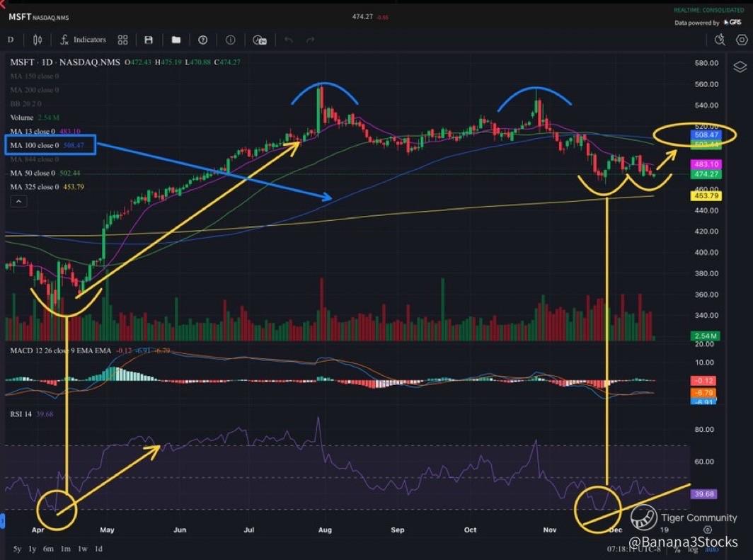The width and height of the screenshot is (753, 560).
Task: Open the layers object tree icon
Action: (740, 67)
